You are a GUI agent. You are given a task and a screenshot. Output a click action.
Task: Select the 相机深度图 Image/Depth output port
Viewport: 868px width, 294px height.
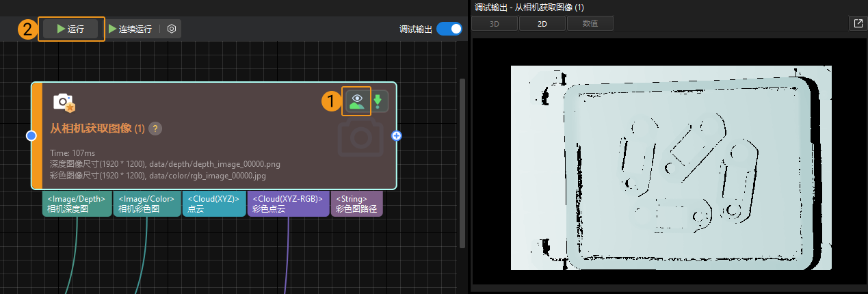point(77,204)
